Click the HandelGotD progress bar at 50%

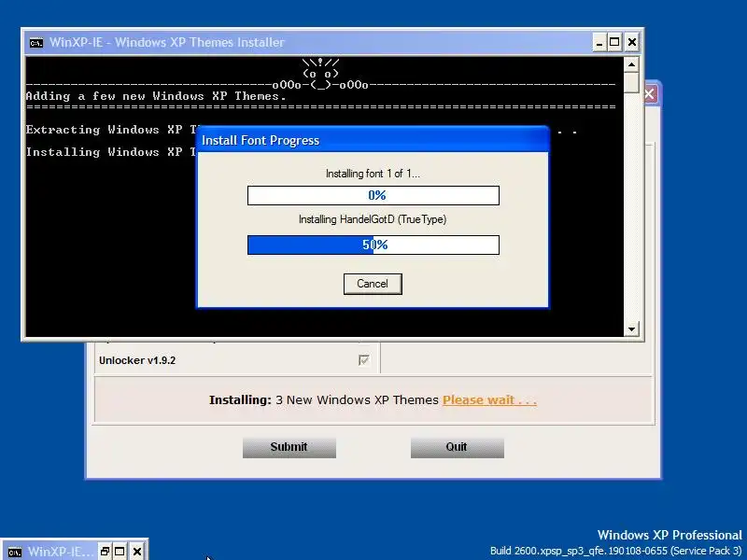[373, 245]
